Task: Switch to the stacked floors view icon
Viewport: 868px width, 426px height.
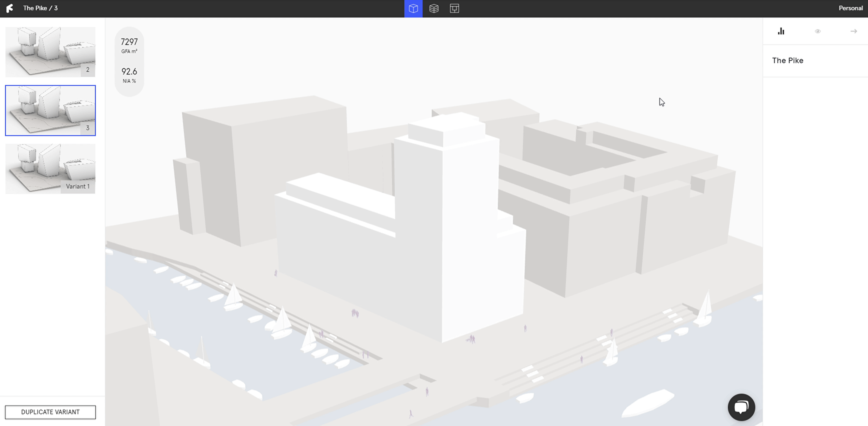Action: point(434,8)
